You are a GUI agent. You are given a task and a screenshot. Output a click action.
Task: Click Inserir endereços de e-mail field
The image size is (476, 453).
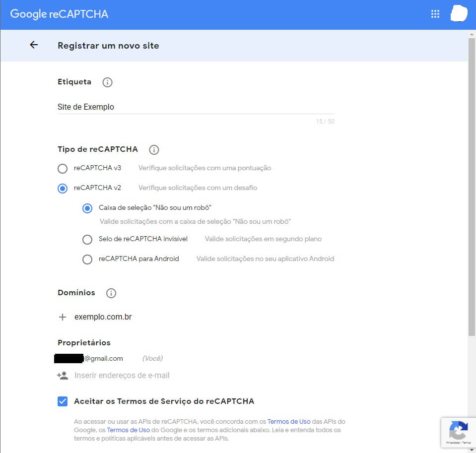(122, 375)
